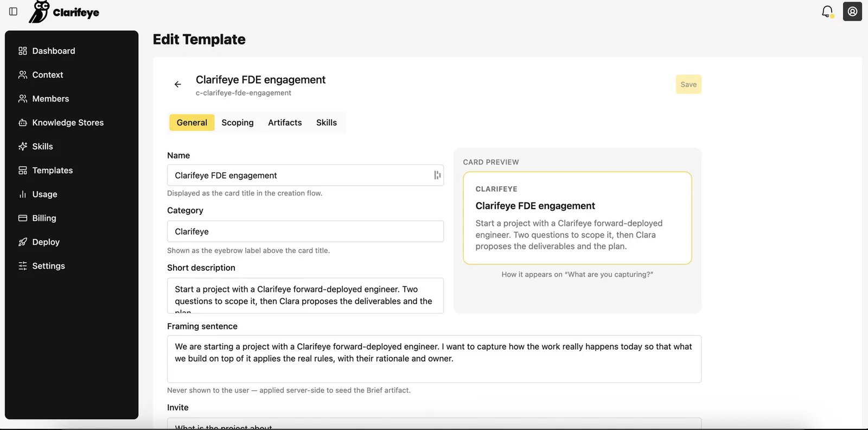Open the user account avatar menu

tap(852, 11)
